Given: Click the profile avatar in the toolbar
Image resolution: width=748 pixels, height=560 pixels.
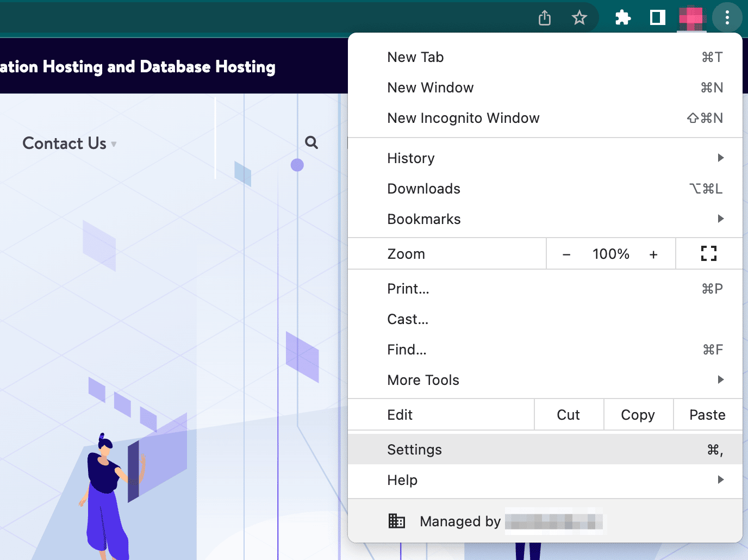Looking at the screenshot, I should tap(691, 18).
